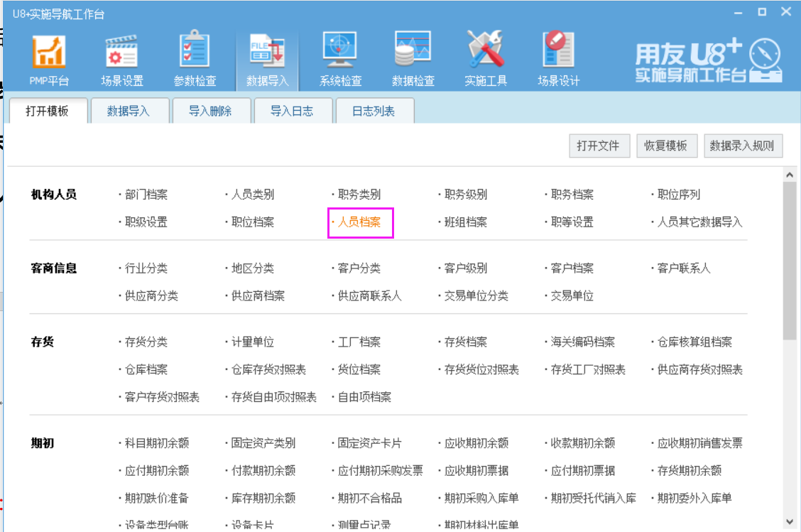Viewport: 801px width, 532px height.
Task: Open the 职务类别 template link
Action: pyautogui.click(x=359, y=195)
